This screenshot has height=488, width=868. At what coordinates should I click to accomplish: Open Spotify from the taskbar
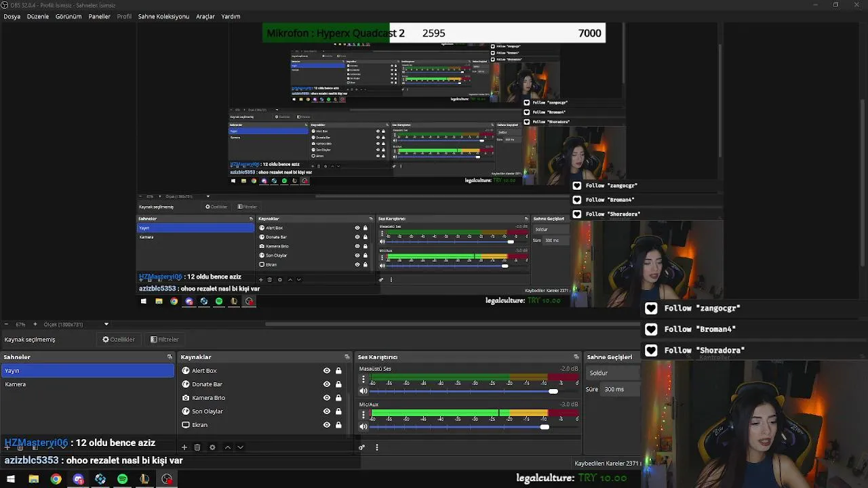coord(122,479)
